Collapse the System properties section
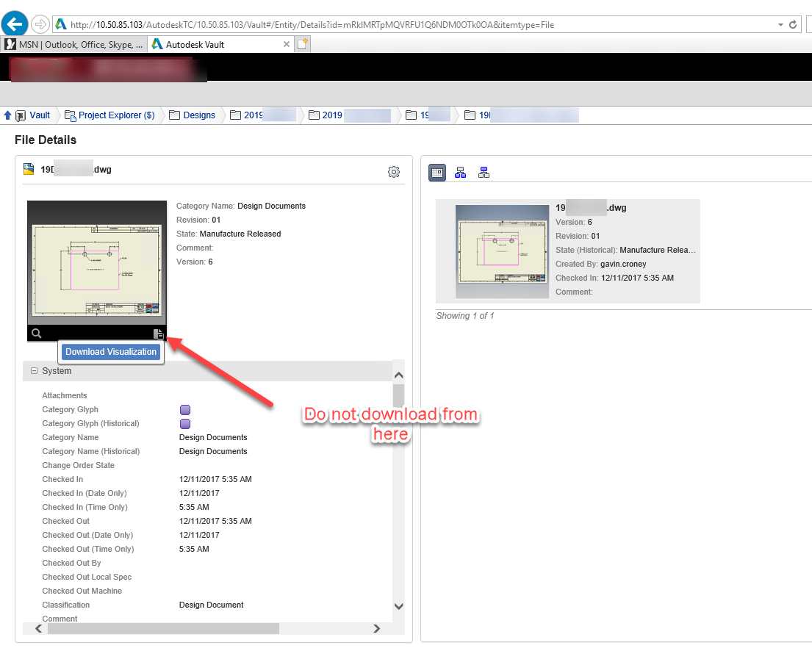The height and width of the screenshot is (662, 812). coord(35,370)
